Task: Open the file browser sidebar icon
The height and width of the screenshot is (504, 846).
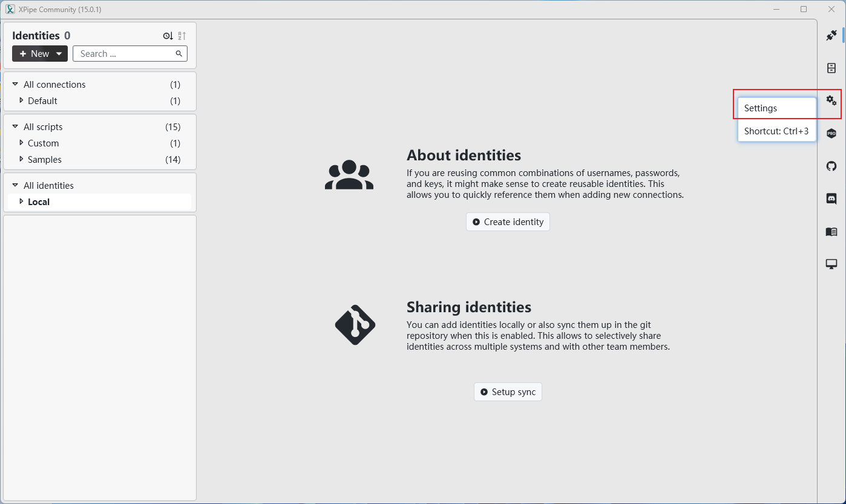Action: [x=831, y=68]
